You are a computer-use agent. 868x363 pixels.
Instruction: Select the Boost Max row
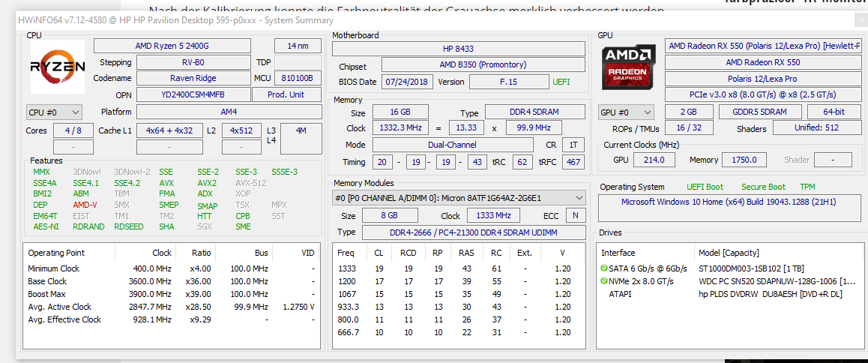[x=172, y=294]
